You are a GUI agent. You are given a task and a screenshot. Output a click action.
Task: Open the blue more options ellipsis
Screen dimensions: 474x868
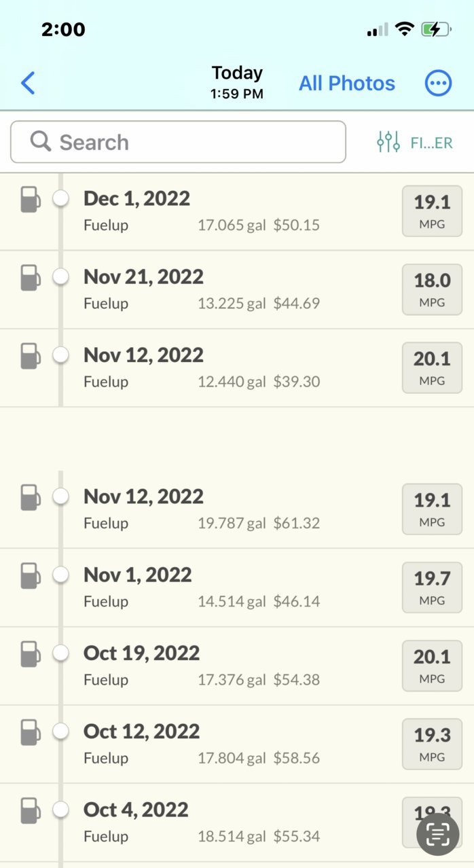click(438, 84)
